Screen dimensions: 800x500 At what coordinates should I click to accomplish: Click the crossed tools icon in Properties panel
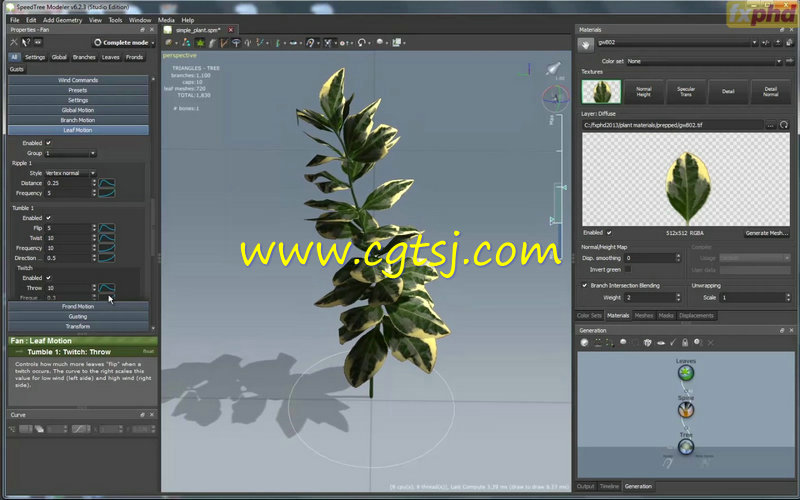pyautogui.click(x=14, y=42)
